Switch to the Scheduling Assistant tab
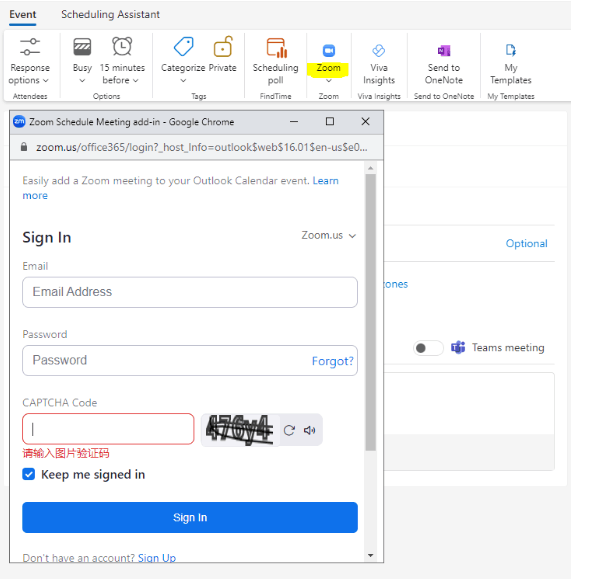 110,14
